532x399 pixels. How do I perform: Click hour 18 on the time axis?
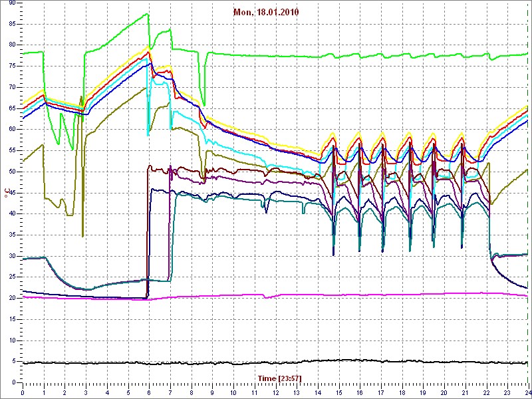pos(402,392)
